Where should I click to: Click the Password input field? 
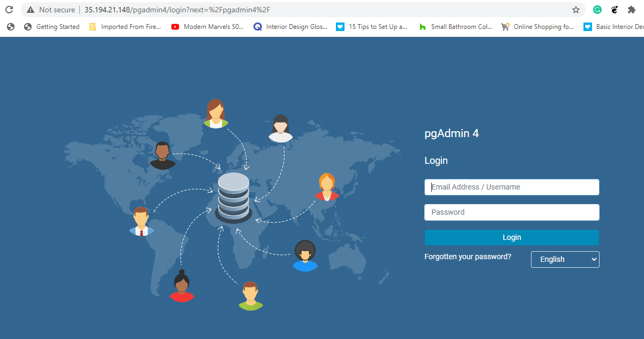pyautogui.click(x=512, y=212)
